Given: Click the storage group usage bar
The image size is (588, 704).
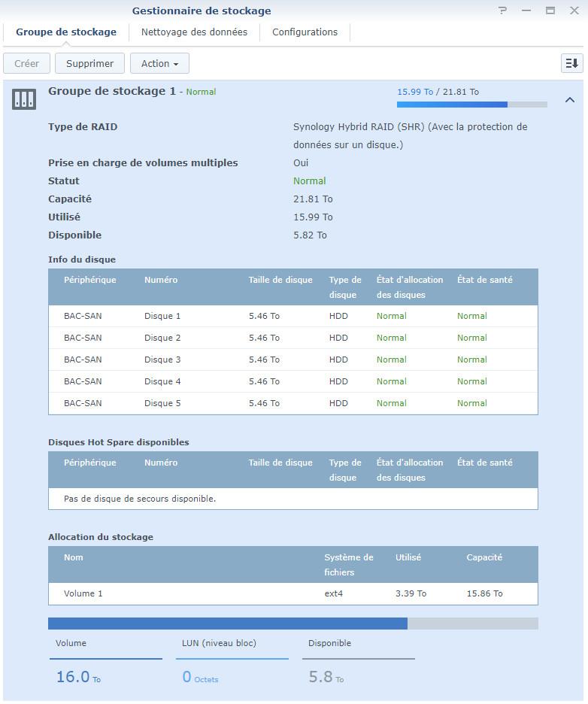Looking at the screenshot, I should click(x=471, y=105).
